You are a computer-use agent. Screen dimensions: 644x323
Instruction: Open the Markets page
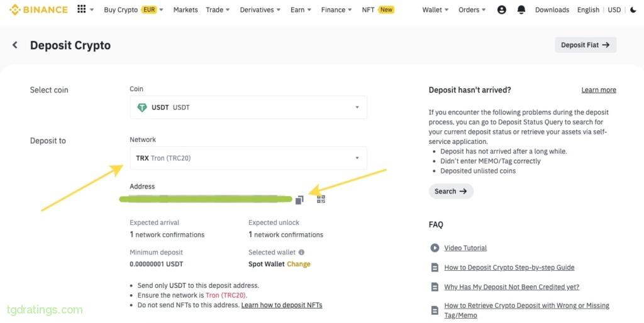point(186,9)
